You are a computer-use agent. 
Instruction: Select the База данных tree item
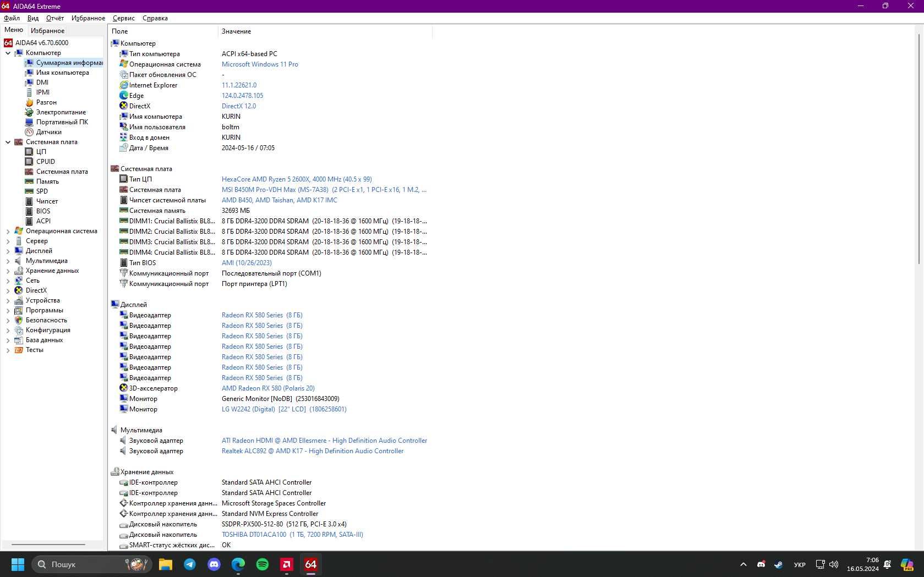pyautogui.click(x=44, y=340)
